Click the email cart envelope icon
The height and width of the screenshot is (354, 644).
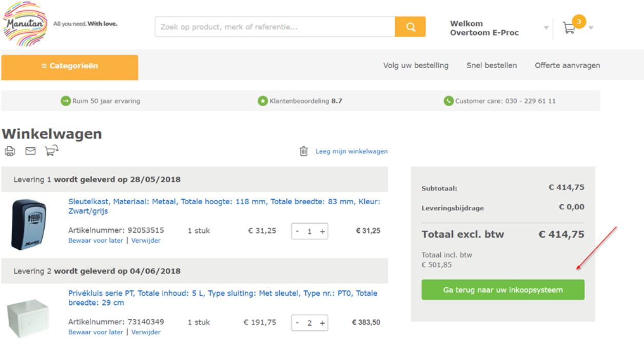point(31,151)
